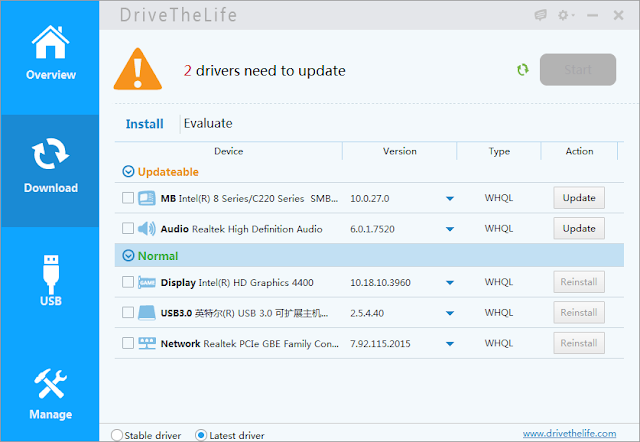The image size is (640, 442).
Task: Select the Latest driver radio button
Action: coord(201,435)
